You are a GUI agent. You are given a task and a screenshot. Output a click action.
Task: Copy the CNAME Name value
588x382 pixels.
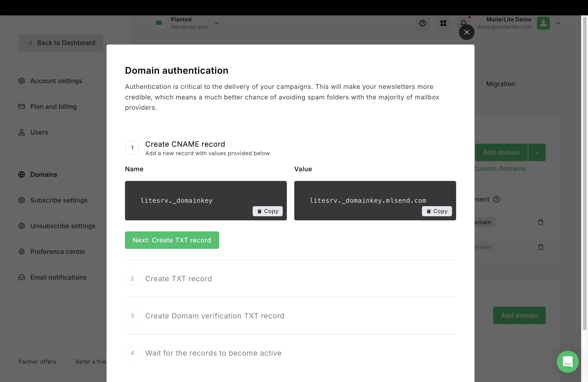tap(268, 211)
